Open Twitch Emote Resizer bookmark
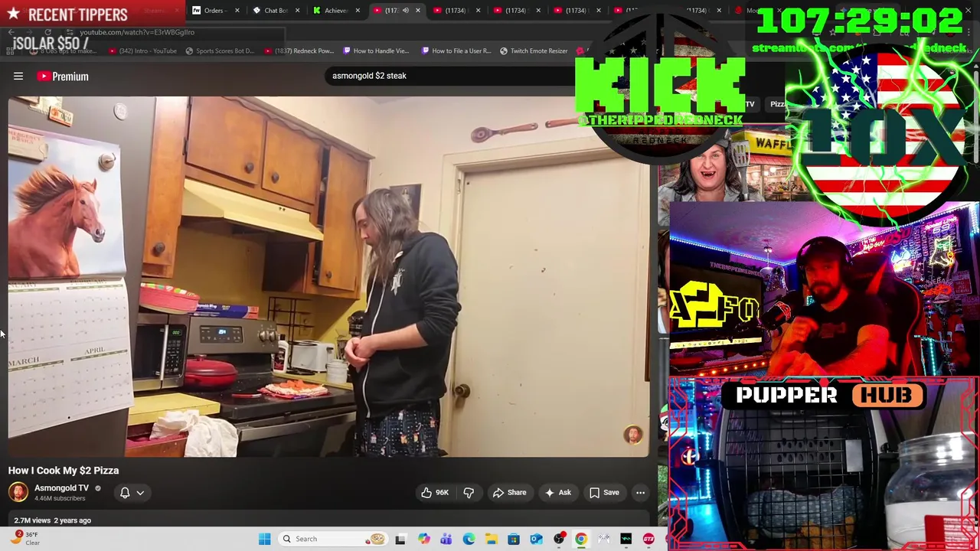Viewport: 980px width, 551px height. click(534, 51)
